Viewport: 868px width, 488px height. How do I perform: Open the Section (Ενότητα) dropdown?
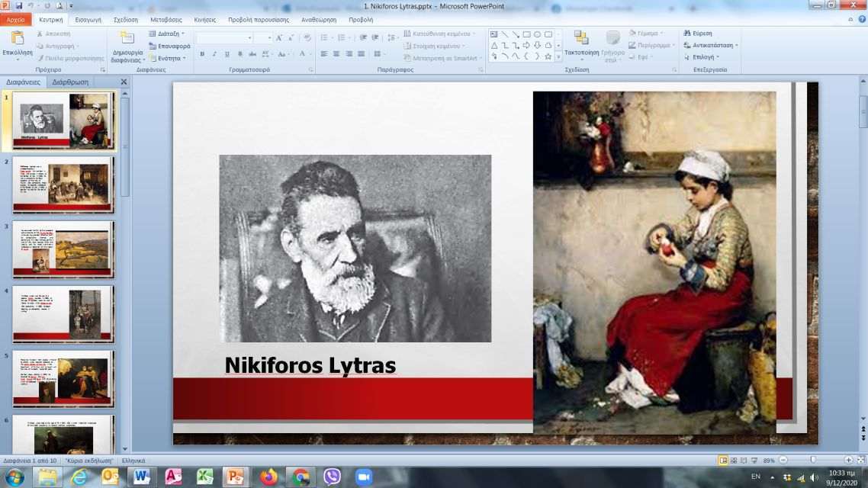pyautogui.click(x=168, y=58)
